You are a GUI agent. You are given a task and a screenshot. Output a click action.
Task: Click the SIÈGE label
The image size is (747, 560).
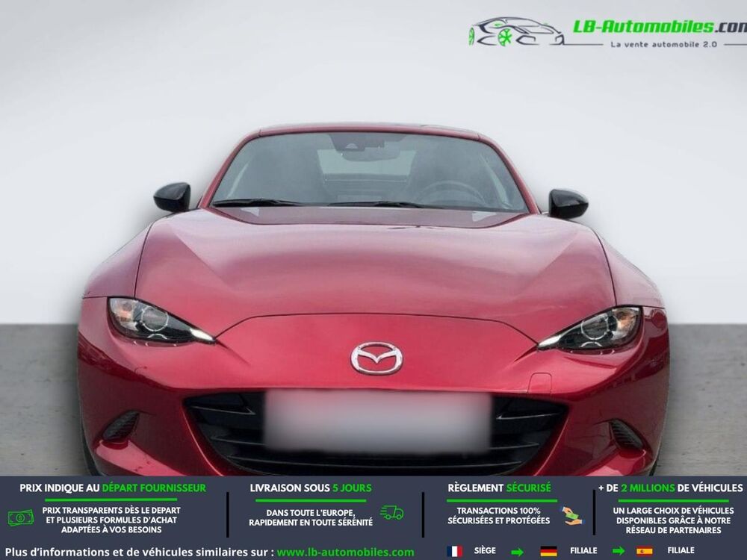coord(485,551)
